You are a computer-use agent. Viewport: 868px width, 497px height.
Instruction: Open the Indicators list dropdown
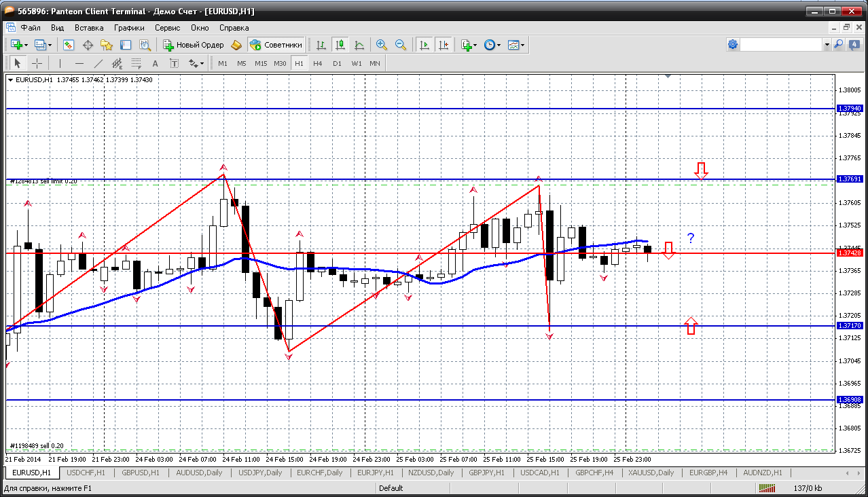pyautogui.click(x=469, y=45)
